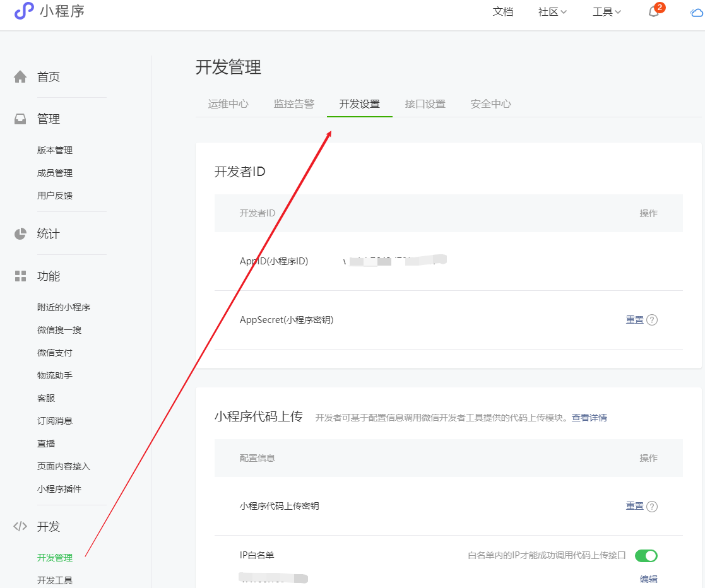Click the 小程序 title text in header
Viewport: 705px width, 588px height.
tap(62, 11)
